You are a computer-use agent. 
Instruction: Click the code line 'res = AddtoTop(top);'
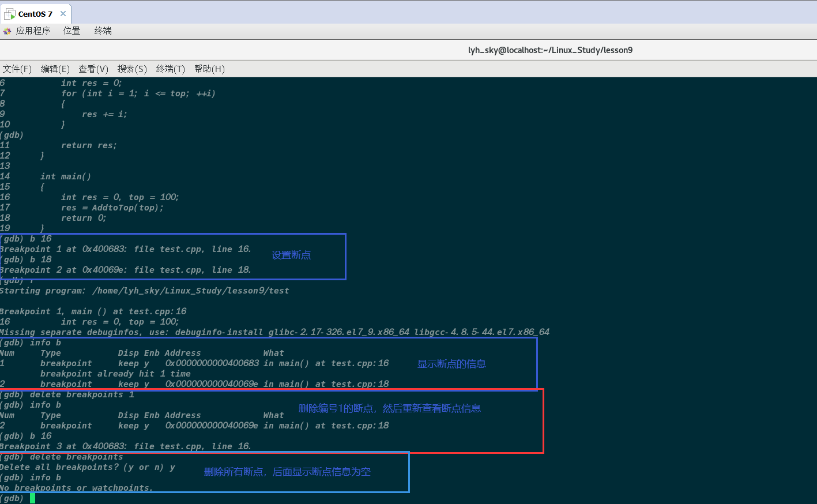(112, 208)
